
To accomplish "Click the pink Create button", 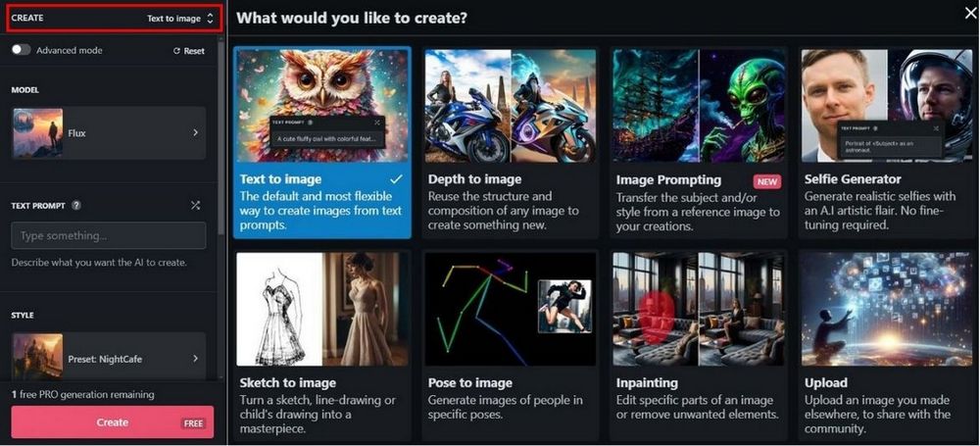I will pyautogui.click(x=113, y=422).
